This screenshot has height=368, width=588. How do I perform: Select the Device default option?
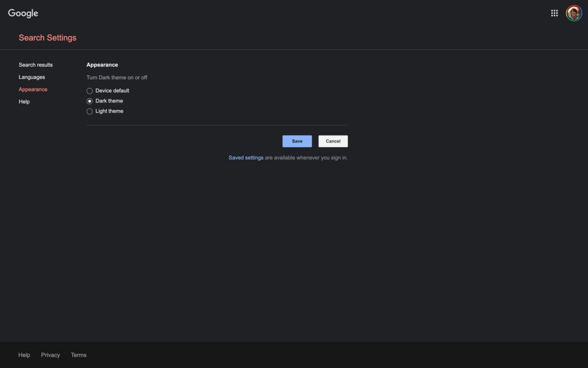[90, 91]
